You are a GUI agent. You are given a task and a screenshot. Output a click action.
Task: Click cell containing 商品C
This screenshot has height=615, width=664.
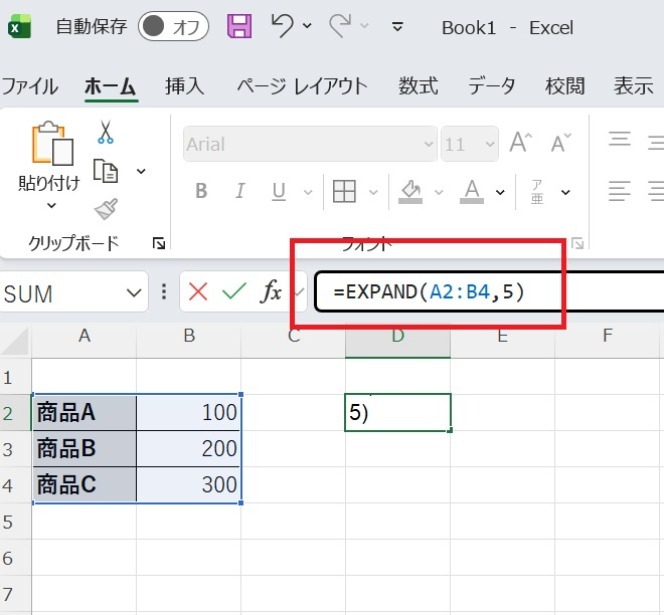click(x=84, y=485)
